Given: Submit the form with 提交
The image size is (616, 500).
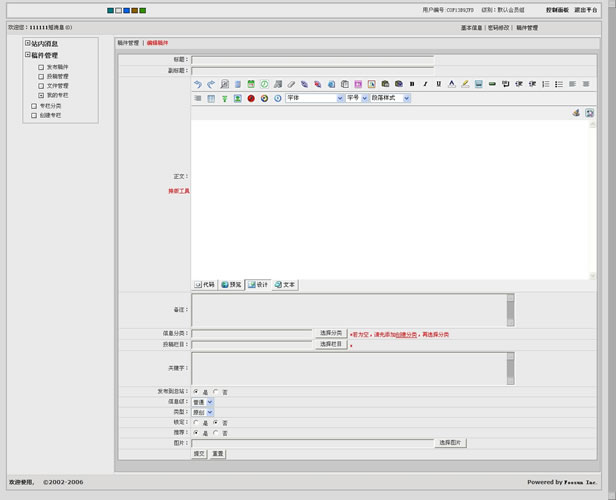Looking at the screenshot, I should click(x=199, y=454).
